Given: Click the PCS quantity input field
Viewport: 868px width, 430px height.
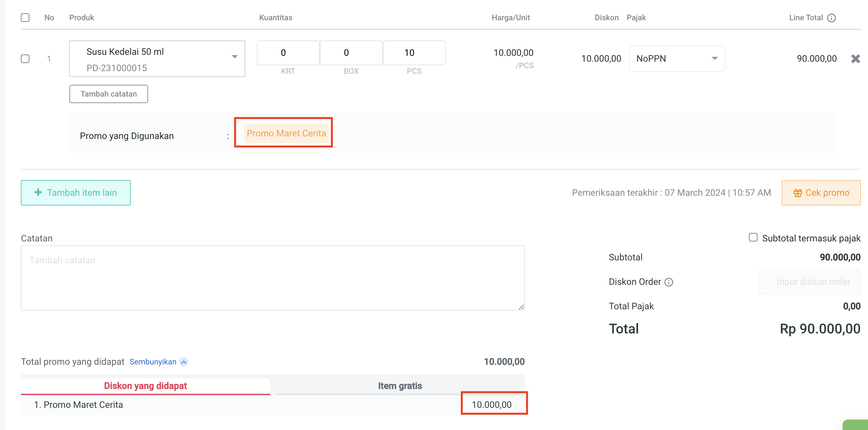Looking at the screenshot, I should (414, 53).
